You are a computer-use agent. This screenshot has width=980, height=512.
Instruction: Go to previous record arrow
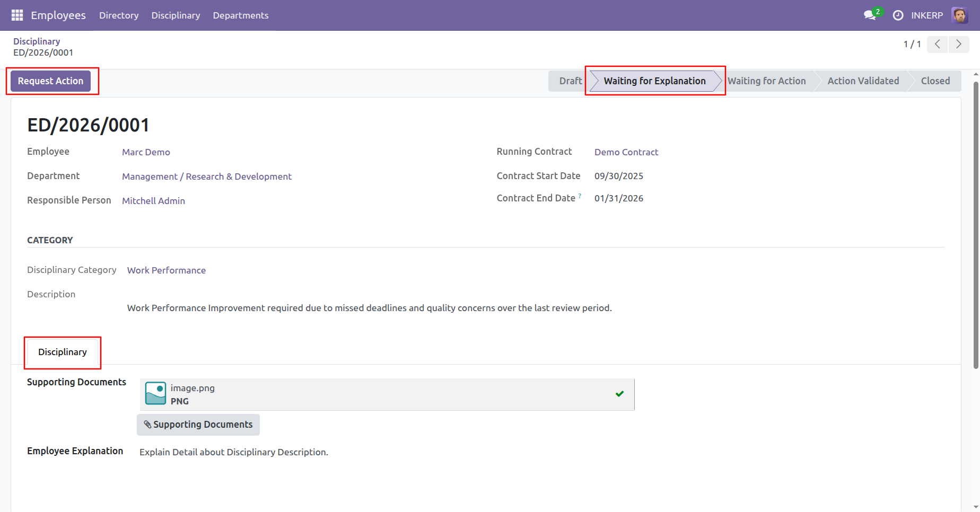tap(938, 44)
